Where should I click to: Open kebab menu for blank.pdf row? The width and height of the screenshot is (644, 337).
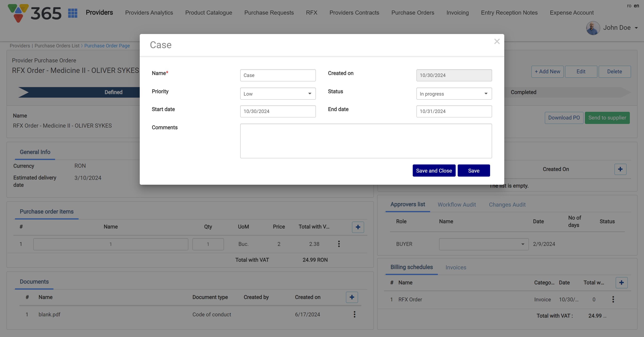[x=354, y=314]
